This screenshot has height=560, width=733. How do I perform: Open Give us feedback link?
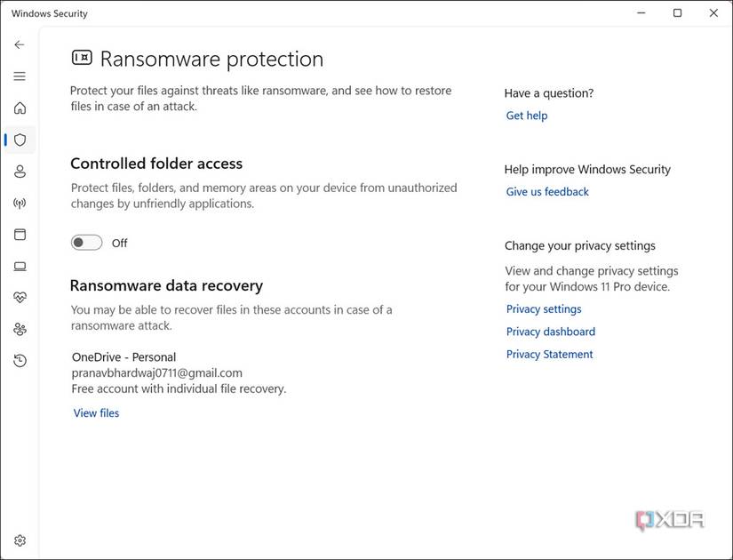pyautogui.click(x=547, y=191)
